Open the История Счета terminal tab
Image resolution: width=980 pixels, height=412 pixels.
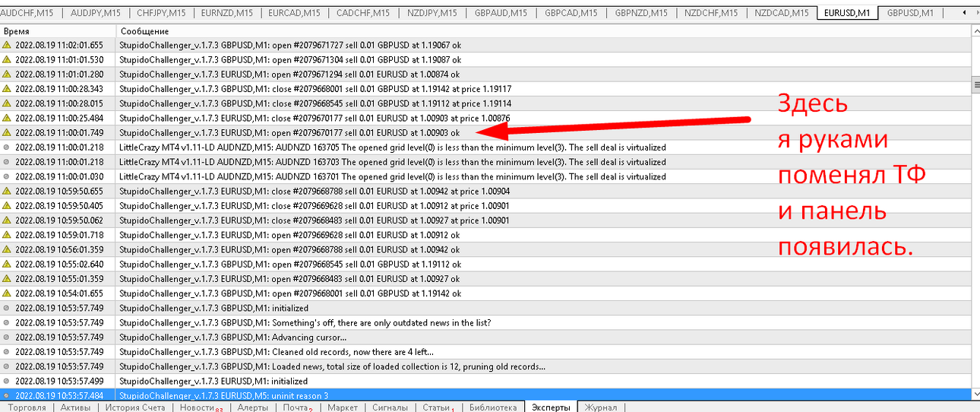pyautogui.click(x=134, y=407)
